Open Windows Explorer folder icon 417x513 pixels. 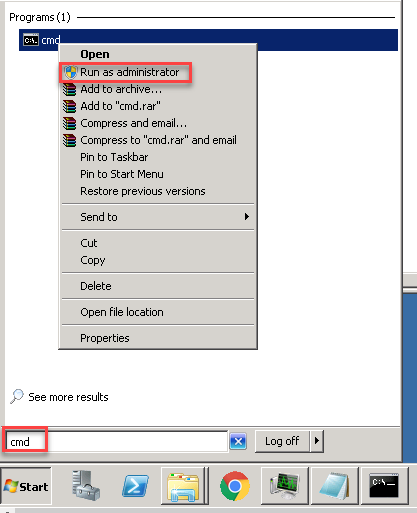183,486
